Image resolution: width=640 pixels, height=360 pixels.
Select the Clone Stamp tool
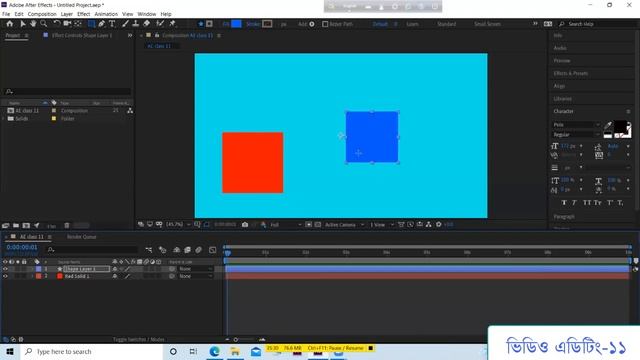pyautogui.click(x=136, y=24)
